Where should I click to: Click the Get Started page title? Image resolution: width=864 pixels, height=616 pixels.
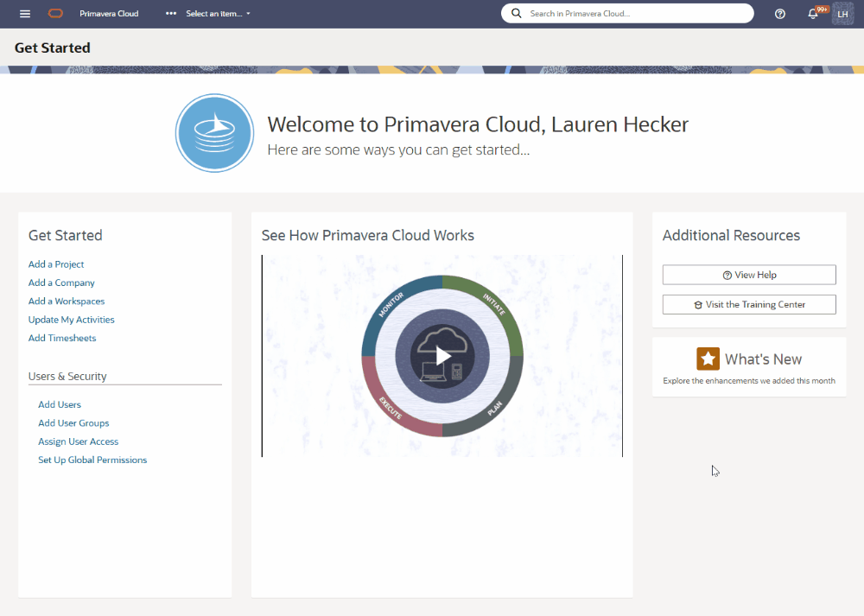pos(53,48)
